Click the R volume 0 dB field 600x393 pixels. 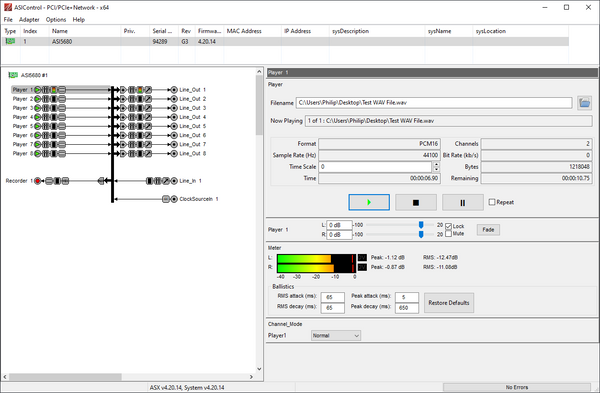click(339, 235)
